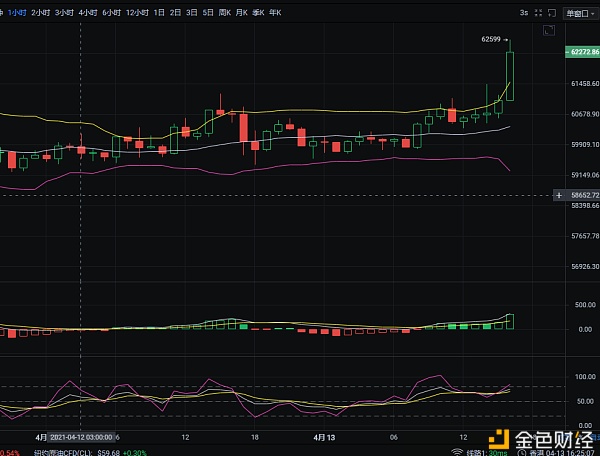Image resolution: width=600 pixels, height=456 pixels.
Task: Select the 2小时 timeframe
Action: pyautogui.click(x=41, y=13)
